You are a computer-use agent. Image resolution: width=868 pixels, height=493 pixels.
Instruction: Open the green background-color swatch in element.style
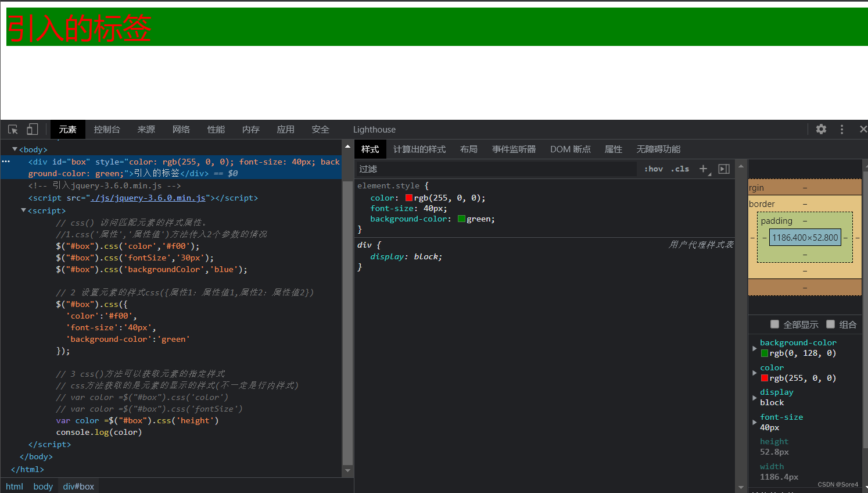[x=461, y=219]
